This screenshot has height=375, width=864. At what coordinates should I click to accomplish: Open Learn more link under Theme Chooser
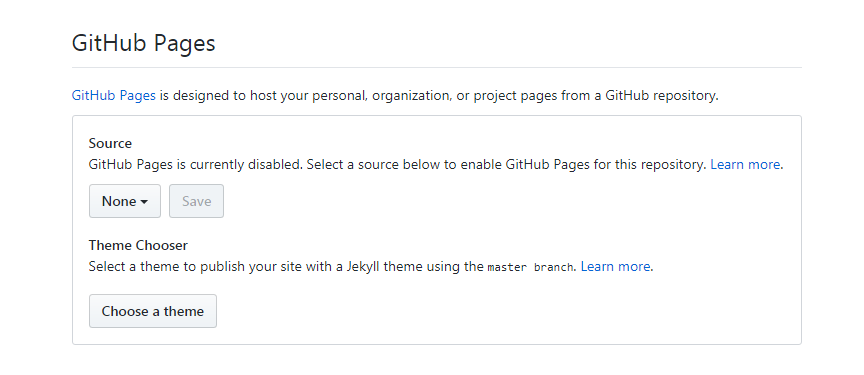tap(615, 267)
